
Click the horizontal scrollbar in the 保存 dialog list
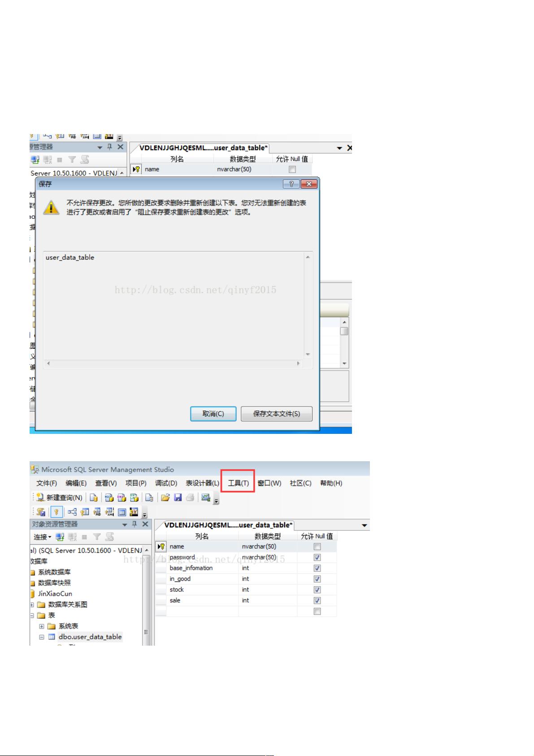pos(174,363)
